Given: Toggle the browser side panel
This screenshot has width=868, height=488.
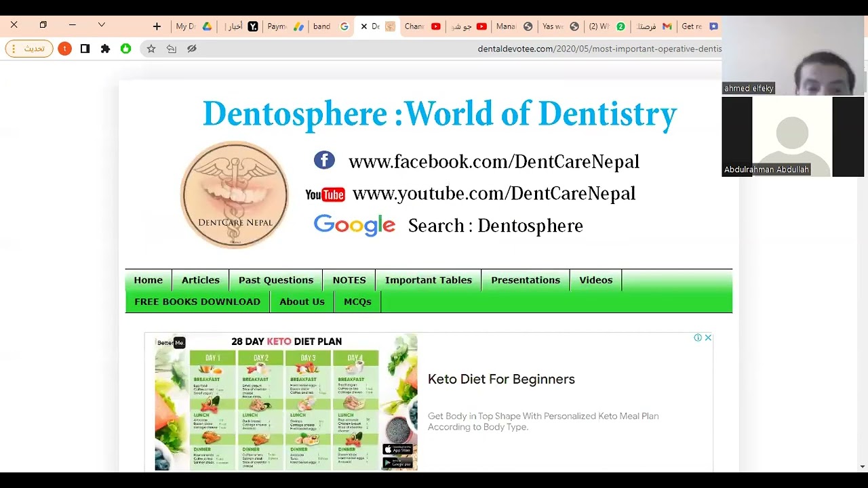Looking at the screenshot, I should 85,49.
